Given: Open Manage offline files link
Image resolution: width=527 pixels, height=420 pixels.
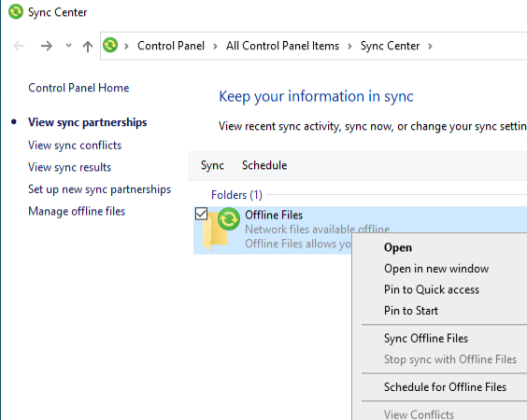Looking at the screenshot, I should point(77,211).
